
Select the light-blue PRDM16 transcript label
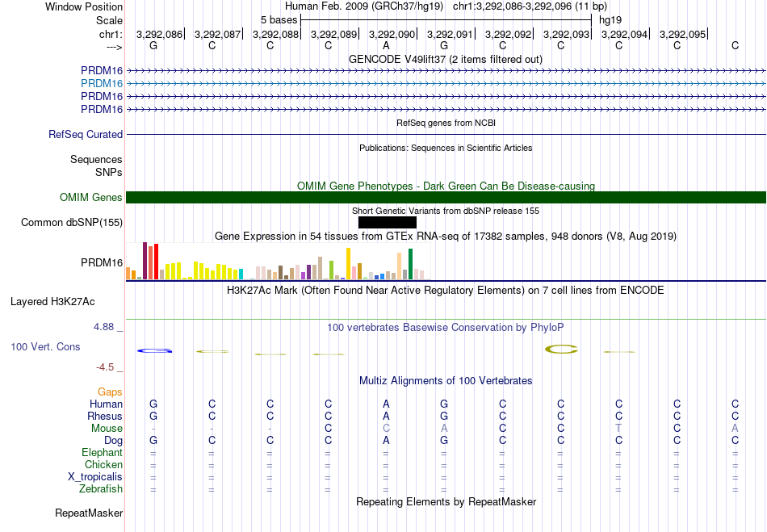tap(102, 83)
